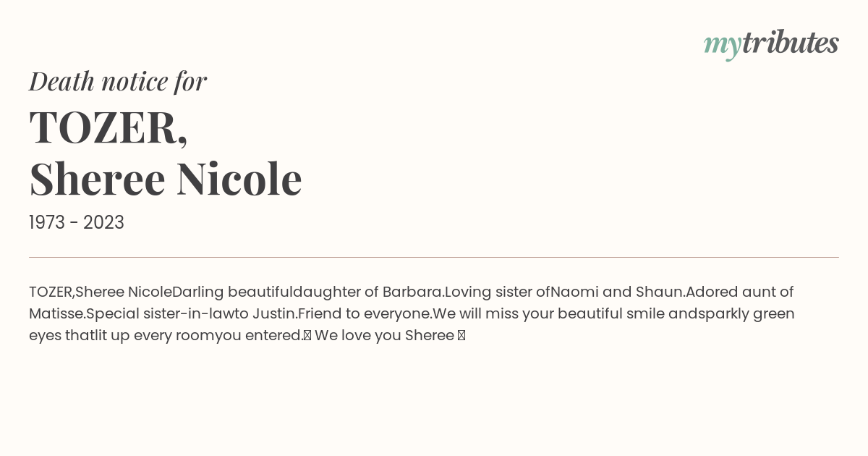Click the emoji glyph after "Sheree" at the end
This screenshot has width=868, height=456.
pyautogui.click(x=461, y=336)
